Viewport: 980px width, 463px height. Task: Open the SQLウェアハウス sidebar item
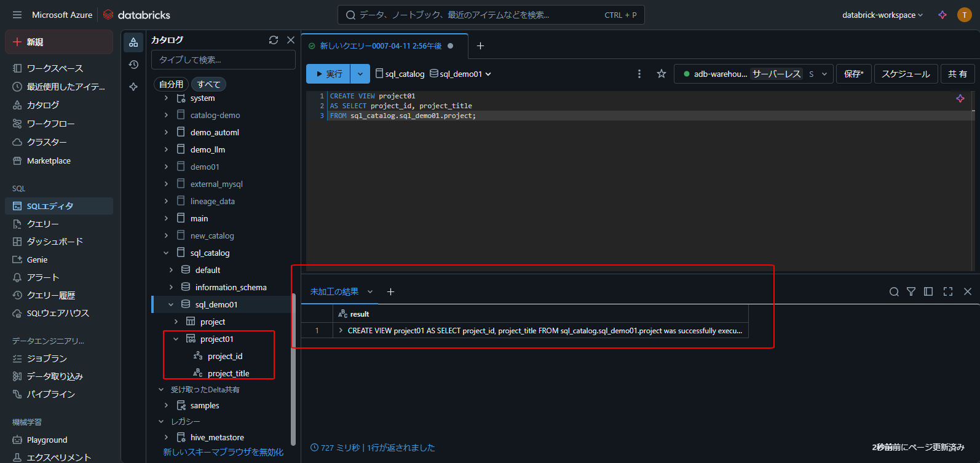tap(58, 313)
